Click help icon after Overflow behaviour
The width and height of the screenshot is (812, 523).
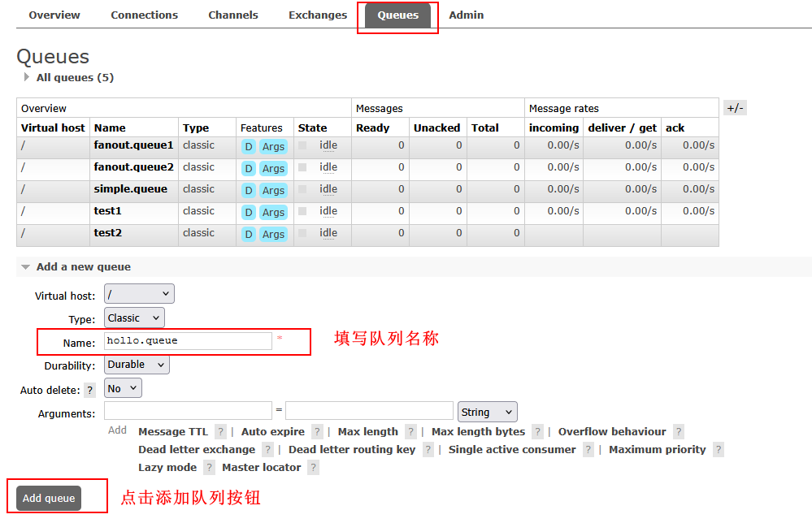tap(678, 432)
